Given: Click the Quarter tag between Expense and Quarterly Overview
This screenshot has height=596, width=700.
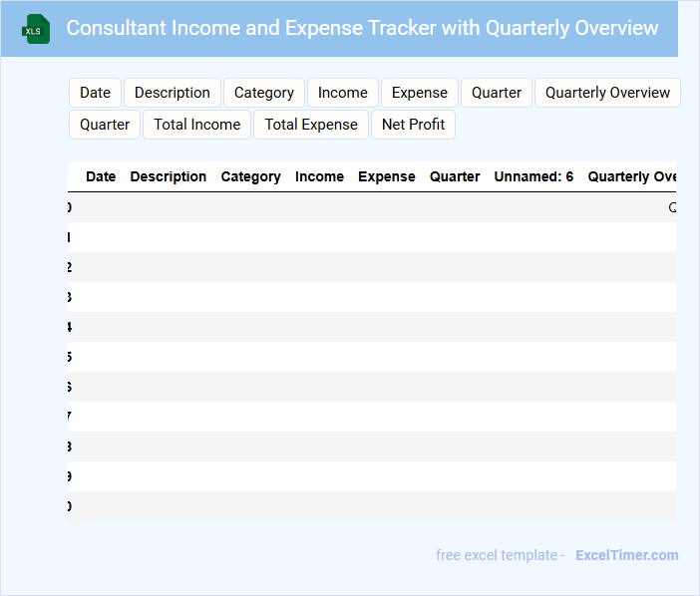Looking at the screenshot, I should [497, 93].
